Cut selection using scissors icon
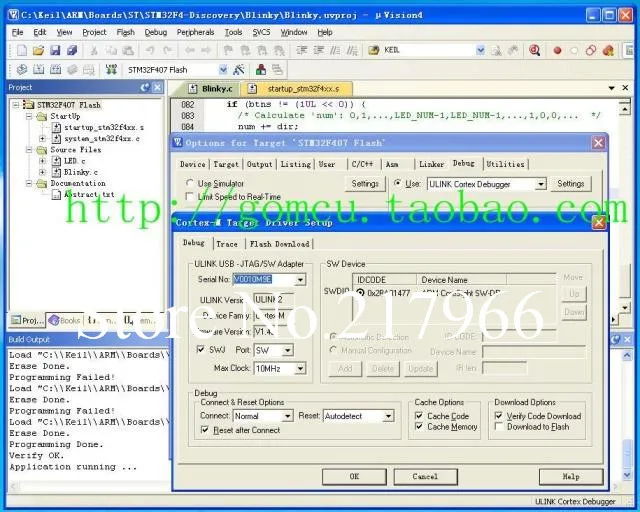Image resolution: width=640 pixels, height=512 pixels. 94,50
